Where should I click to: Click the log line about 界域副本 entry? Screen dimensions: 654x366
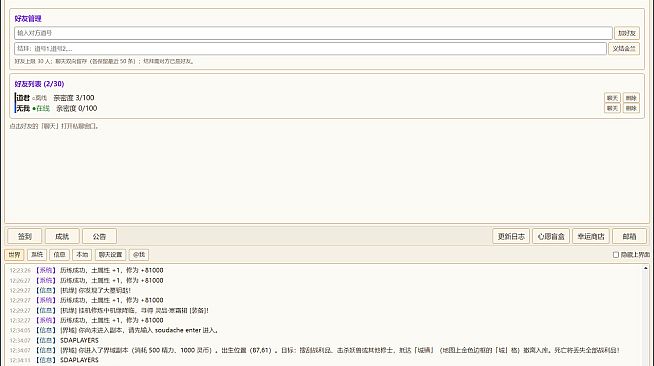pyautogui.click(x=314, y=351)
